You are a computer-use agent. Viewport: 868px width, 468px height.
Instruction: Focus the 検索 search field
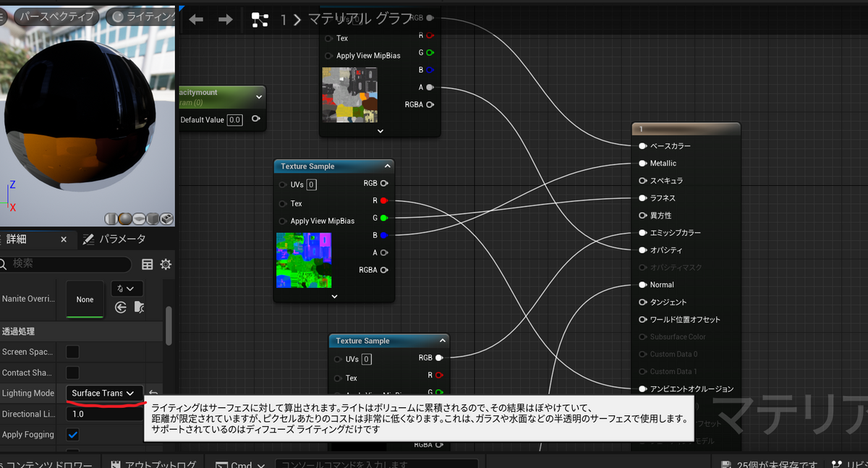coord(65,264)
